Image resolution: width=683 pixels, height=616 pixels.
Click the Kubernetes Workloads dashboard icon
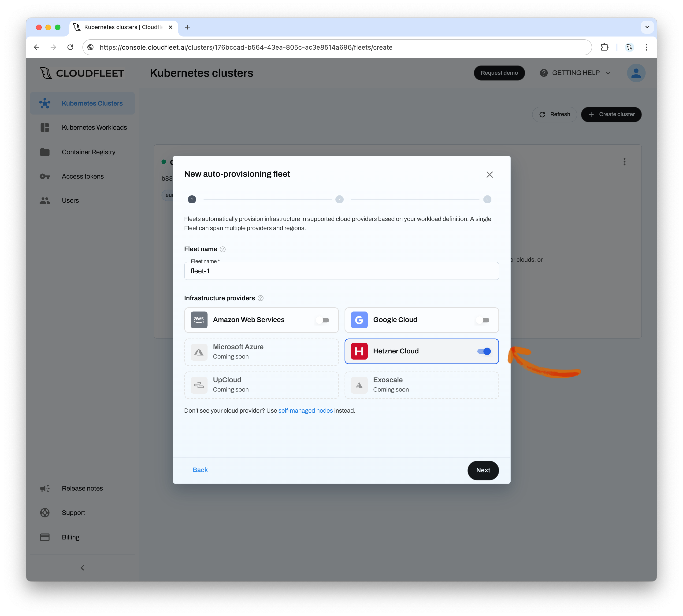pos(45,128)
